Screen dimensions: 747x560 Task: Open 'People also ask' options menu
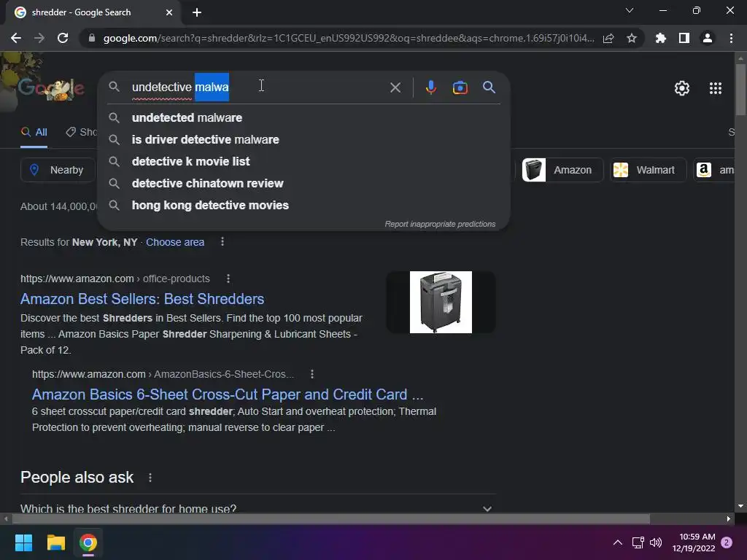150,478
